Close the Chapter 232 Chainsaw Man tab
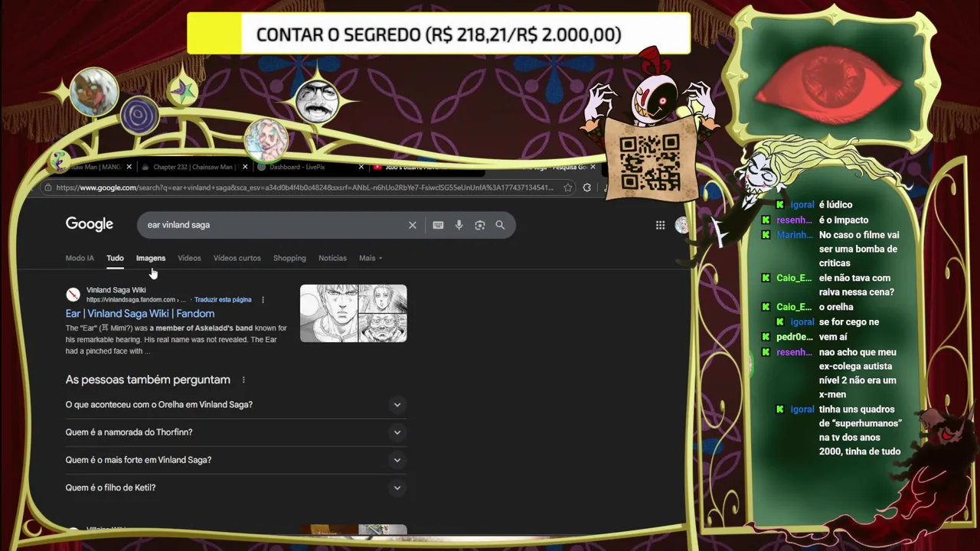The width and height of the screenshot is (980, 551). [245, 167]
